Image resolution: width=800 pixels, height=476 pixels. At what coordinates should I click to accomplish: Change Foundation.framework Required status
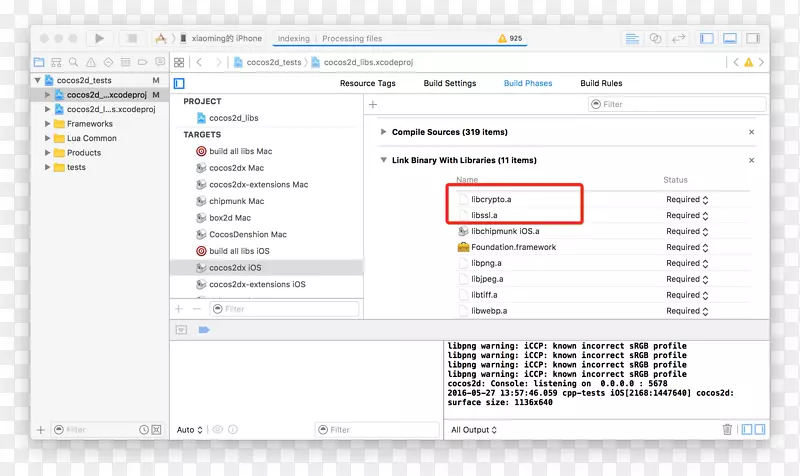pyautogui.click(x=687, y=247)
